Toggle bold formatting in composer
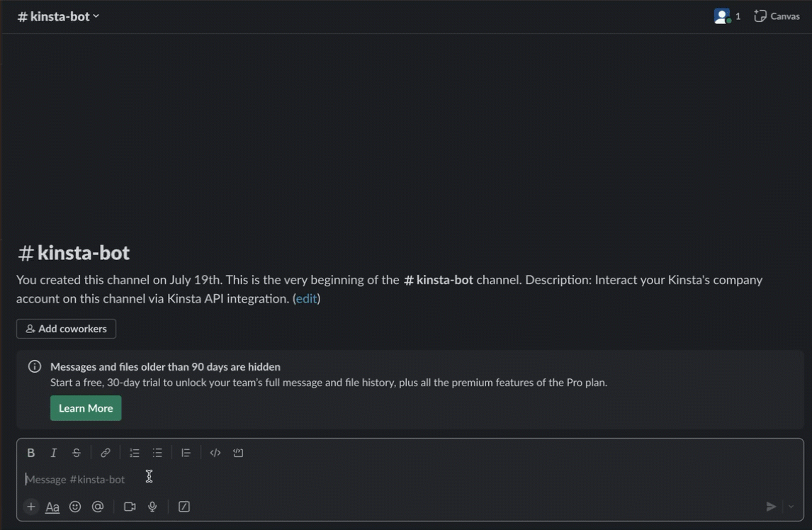The height and width of the screenshot is (530, 812). pyautogui.click(x=30, y=453)
